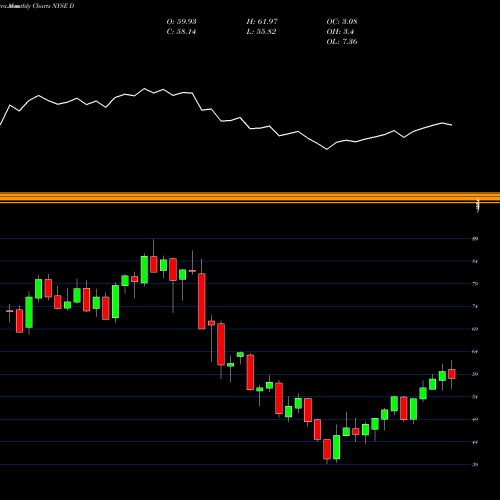Click the 'OH: 3.4' value
Screen dimensions: 500x500
pos(340,32)
